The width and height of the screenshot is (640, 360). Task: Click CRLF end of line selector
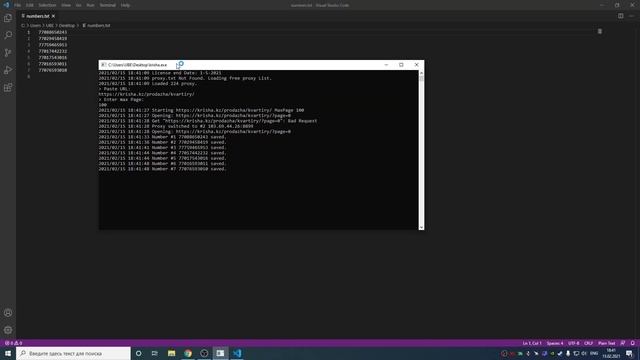coord(589,343)
